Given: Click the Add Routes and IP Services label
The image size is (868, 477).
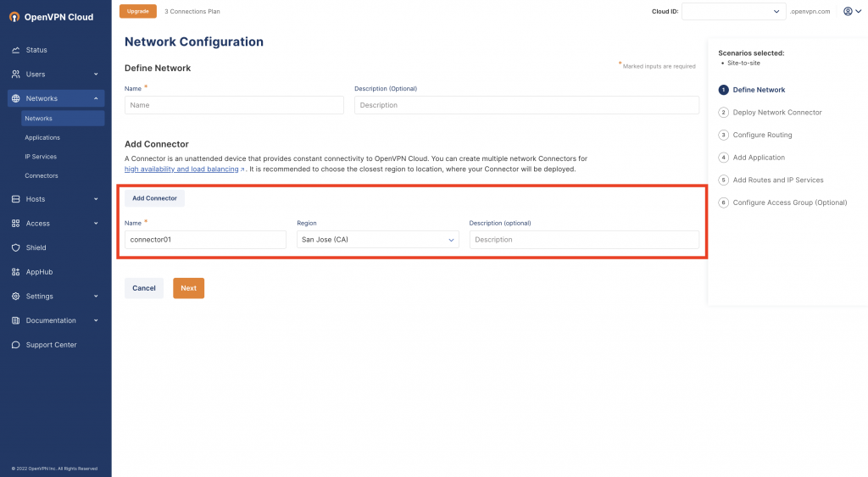Looking at the screenshot, I should (778, 180).
